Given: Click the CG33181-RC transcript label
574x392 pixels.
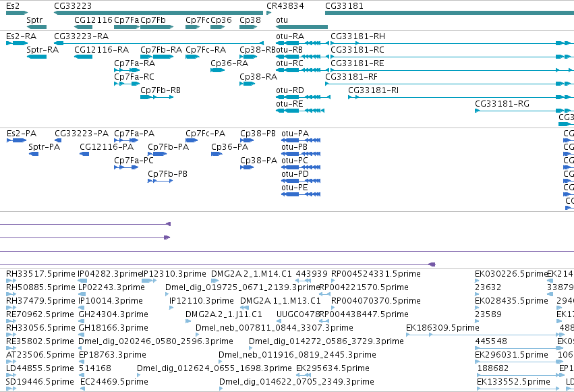Looking at the screenshot, I should pos(357,50).
